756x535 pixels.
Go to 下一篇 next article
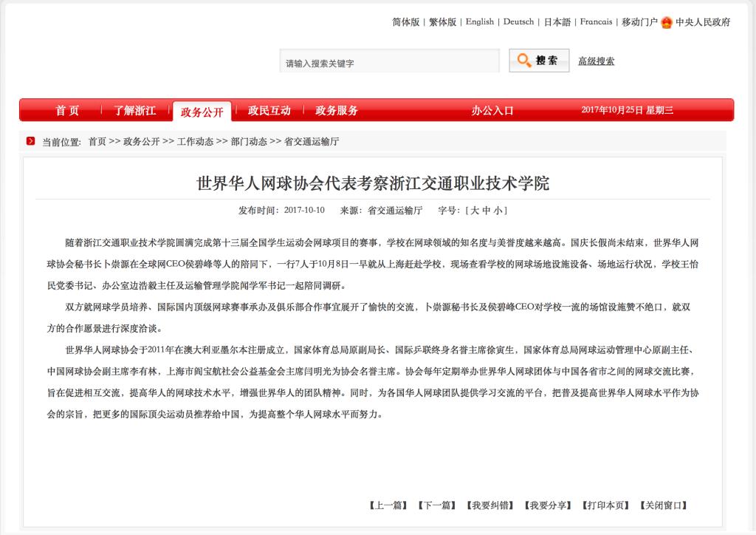[x=436, y=505]
